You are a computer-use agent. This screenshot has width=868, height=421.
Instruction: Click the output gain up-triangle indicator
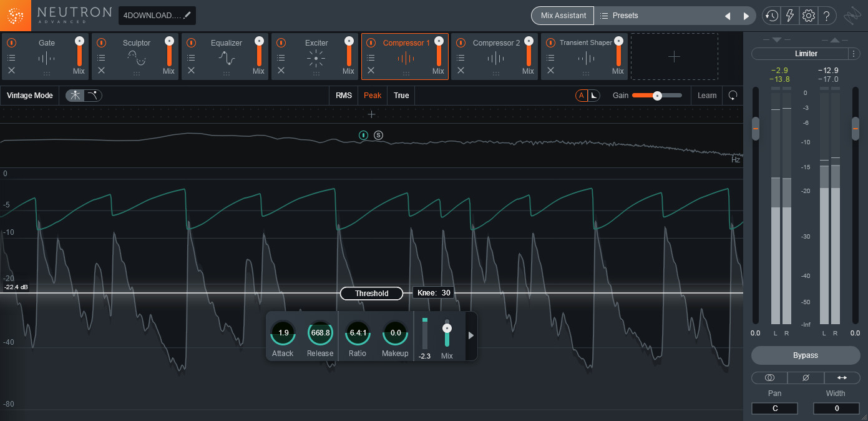(x=834, y=40)
